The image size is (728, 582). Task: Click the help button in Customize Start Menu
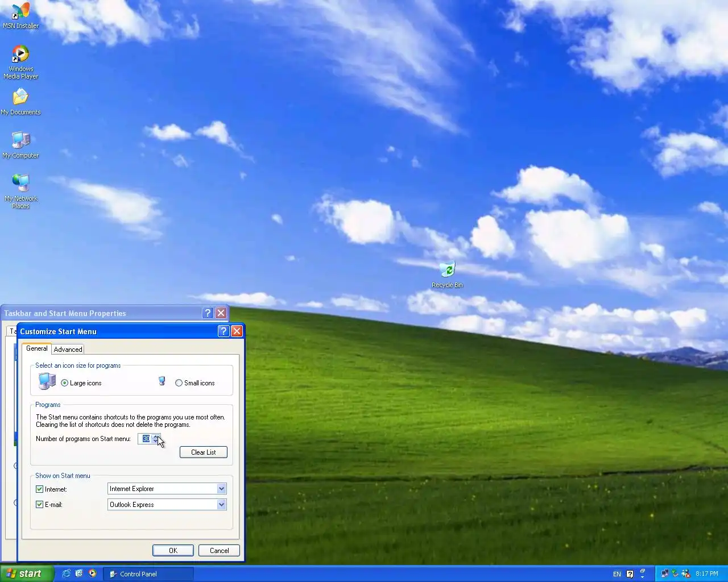click(x=224, y=331)
